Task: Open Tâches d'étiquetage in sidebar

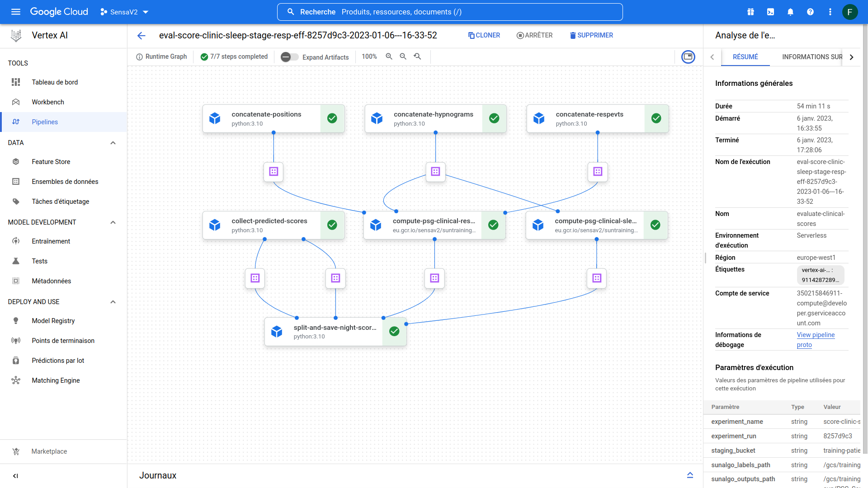Action: 63,202
